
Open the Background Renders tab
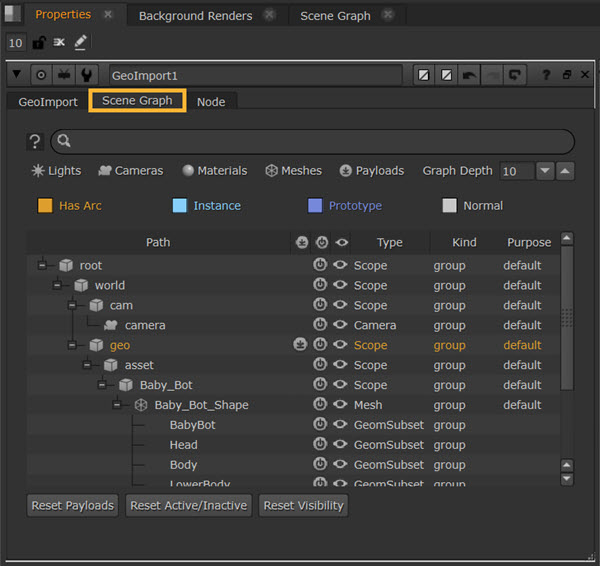[x=196, y=16]
